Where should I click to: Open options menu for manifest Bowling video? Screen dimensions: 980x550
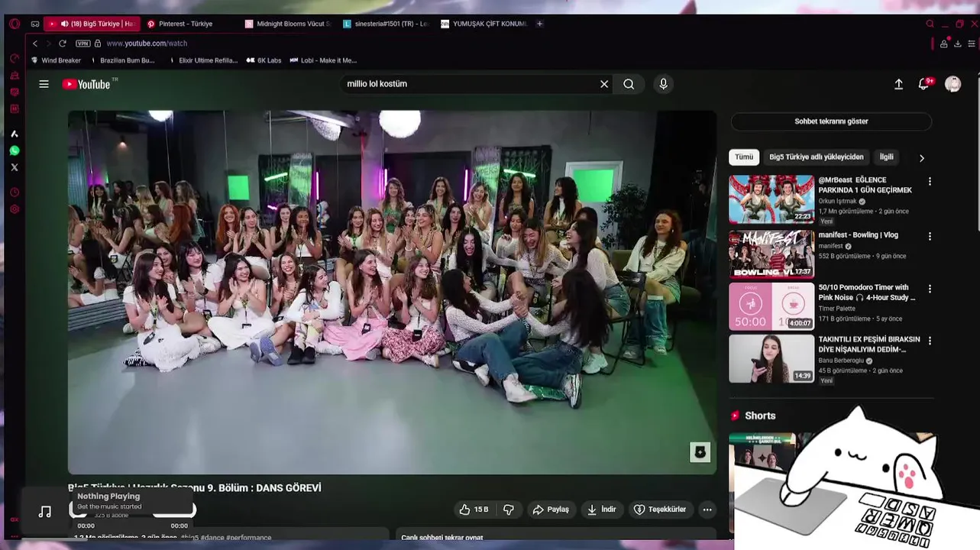point(930,237)
